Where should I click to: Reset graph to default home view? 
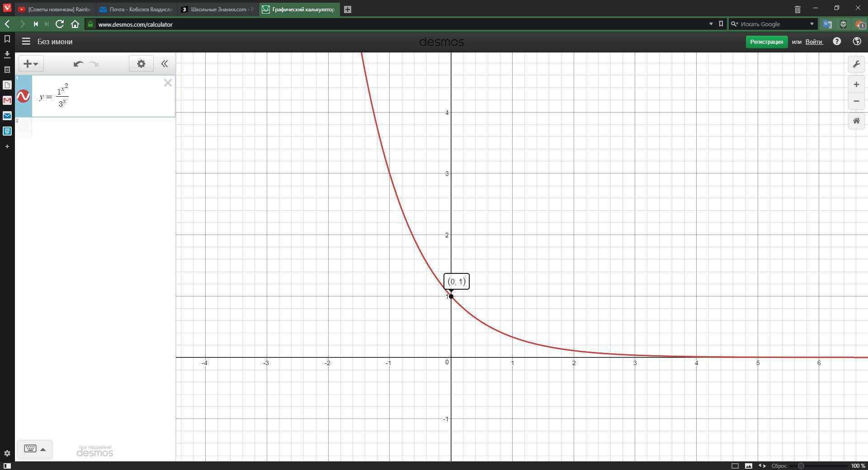[x=856, y=121]
